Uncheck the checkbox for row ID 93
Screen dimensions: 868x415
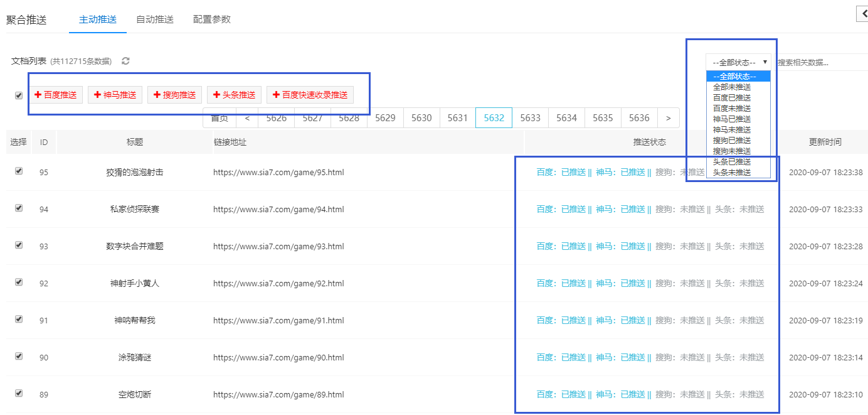pyautogui.click(x=19, y=245)
